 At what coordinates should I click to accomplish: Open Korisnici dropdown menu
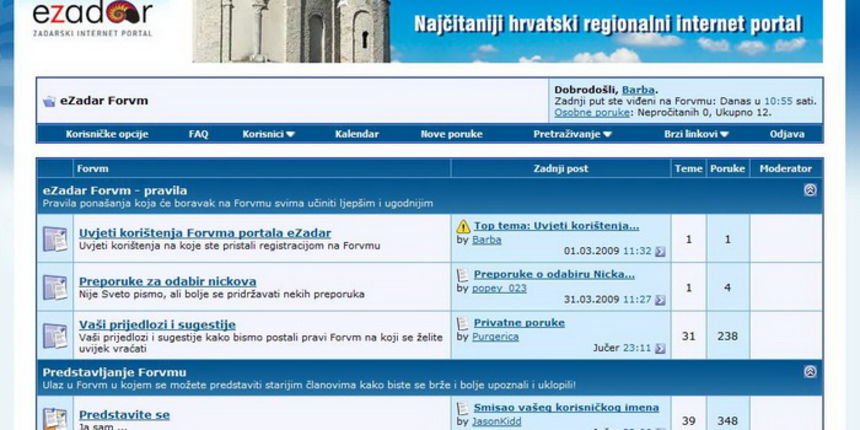268,134
